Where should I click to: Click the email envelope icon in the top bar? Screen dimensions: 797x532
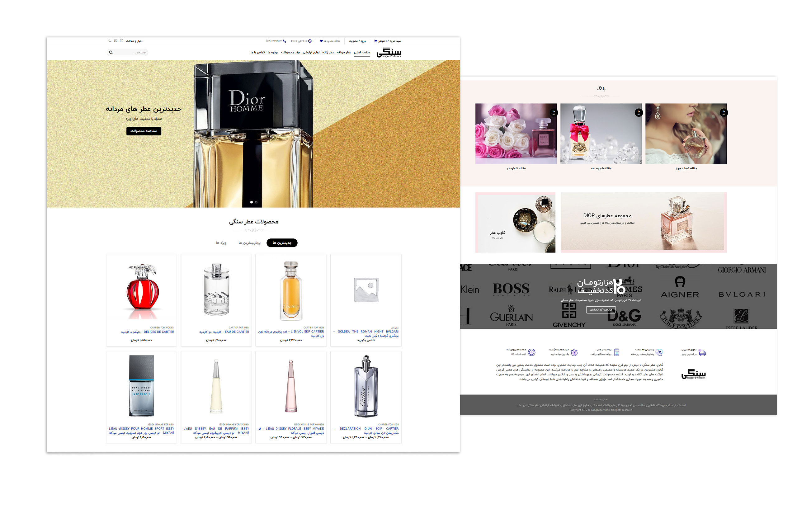(116, 41)
